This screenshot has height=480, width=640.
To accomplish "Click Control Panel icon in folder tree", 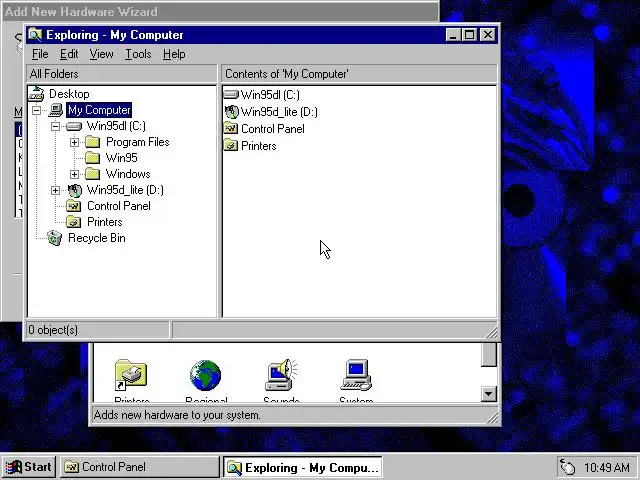I will (x=74, y=206).
